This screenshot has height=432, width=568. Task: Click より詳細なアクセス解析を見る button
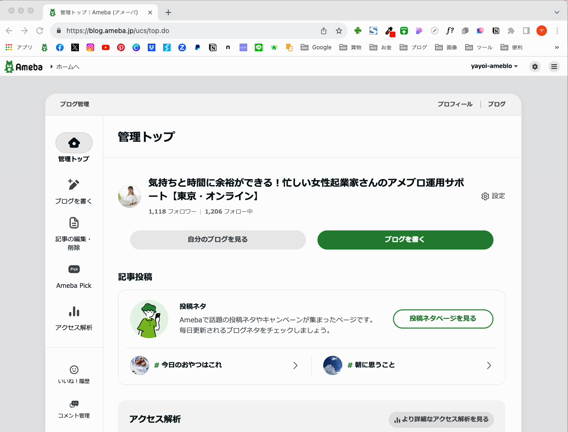click(x=441, y=419)
